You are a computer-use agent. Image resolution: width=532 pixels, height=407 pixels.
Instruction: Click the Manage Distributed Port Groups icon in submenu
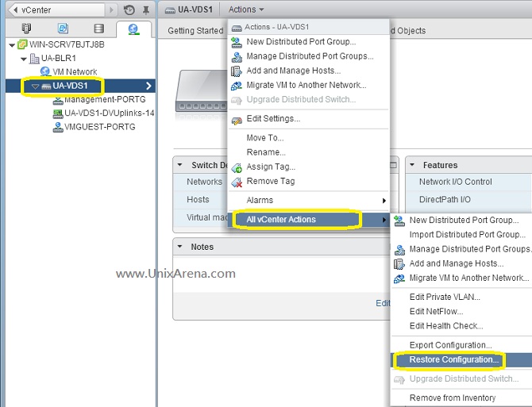pos(399,250)
